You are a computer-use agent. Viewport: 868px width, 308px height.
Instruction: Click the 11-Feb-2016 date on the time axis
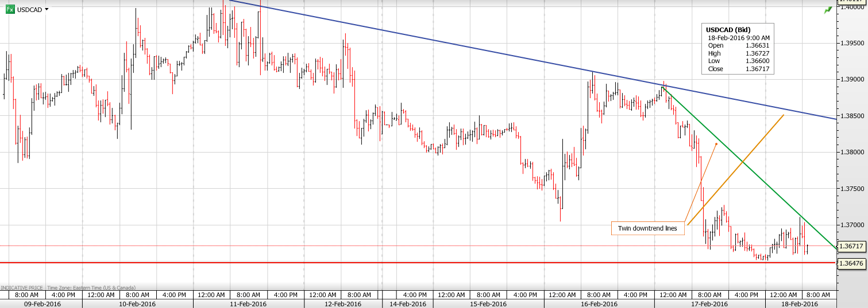[x=248, y=304]
